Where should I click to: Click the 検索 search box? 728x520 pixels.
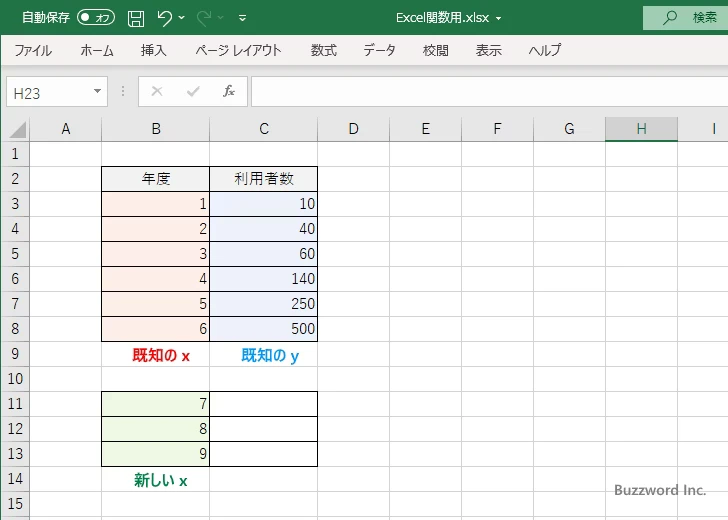click(x=685, y=18)
